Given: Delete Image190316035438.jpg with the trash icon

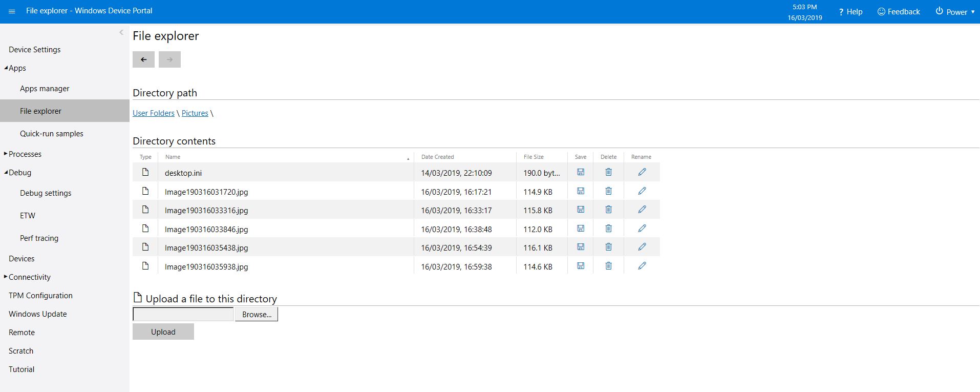Looking at the screenshot, I should pos(608,247).
